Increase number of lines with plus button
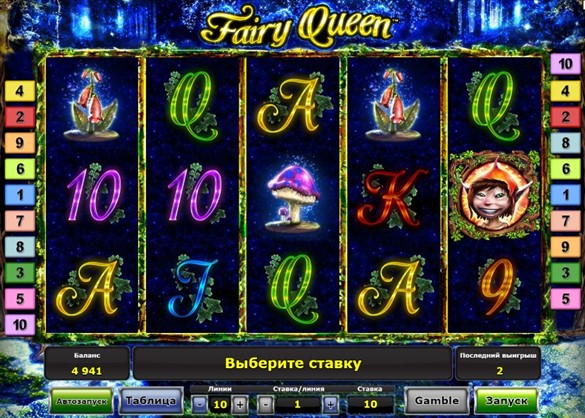Image resolution: width=585 pixels, height=418 pixels. pyautogui.click(x=240, y=404)
